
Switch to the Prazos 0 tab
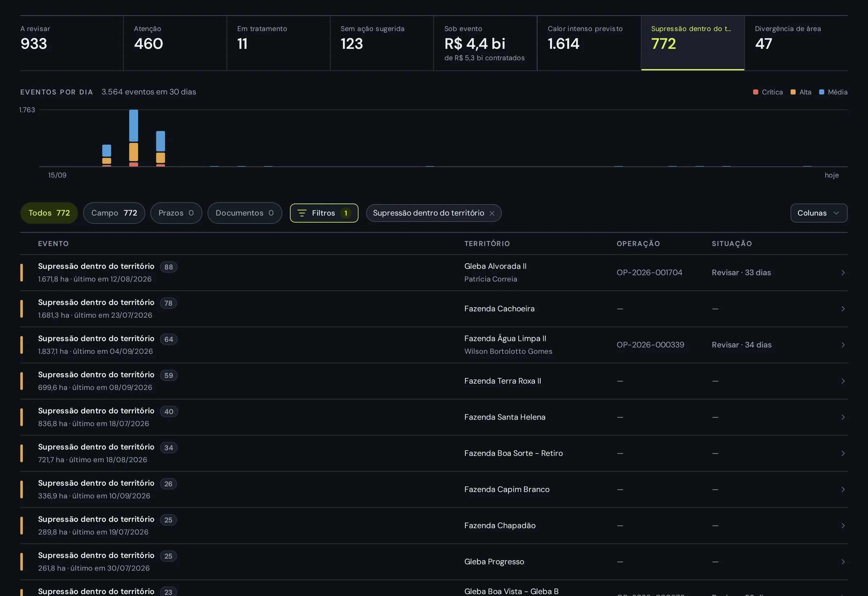point(176,213)
